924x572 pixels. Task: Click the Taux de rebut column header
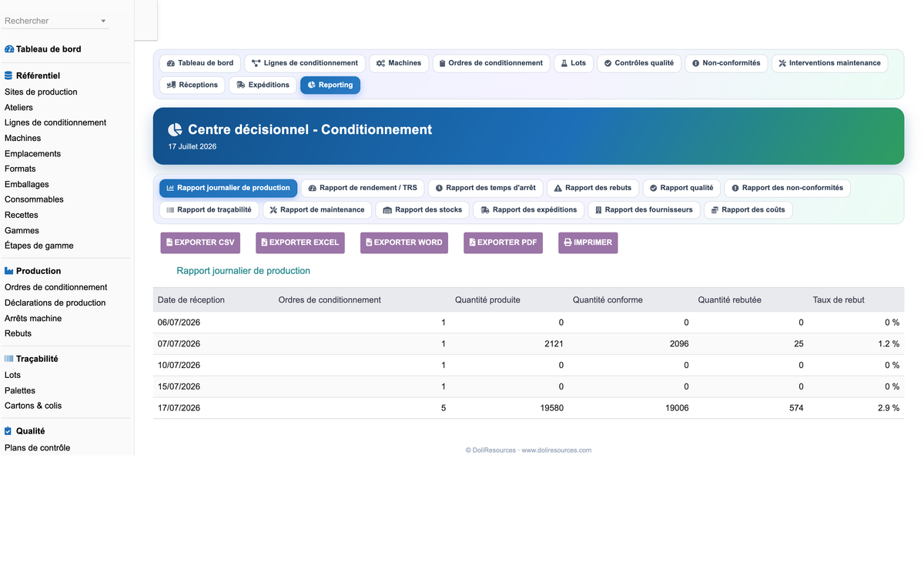coord(839,299)
